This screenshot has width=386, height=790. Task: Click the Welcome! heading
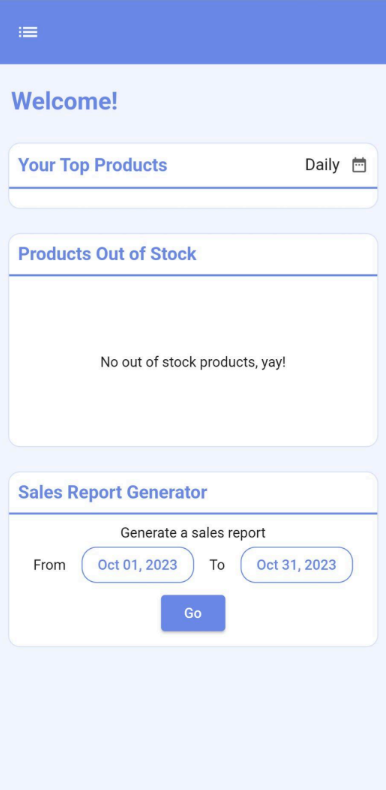(65, 101)
